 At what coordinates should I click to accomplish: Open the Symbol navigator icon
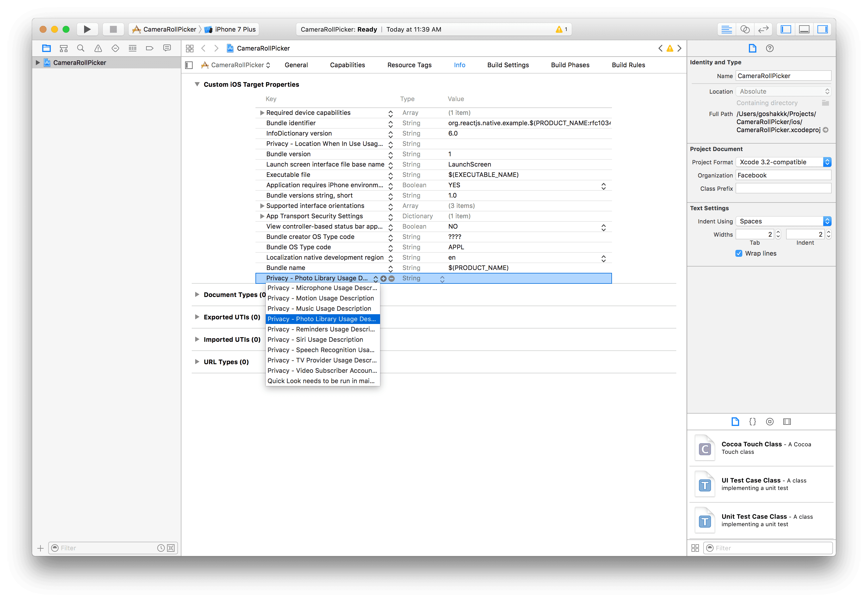64,48
